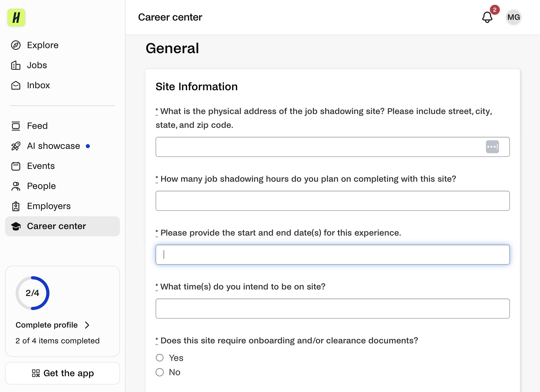
Task: Open the notifications bell
Action: 487,17
